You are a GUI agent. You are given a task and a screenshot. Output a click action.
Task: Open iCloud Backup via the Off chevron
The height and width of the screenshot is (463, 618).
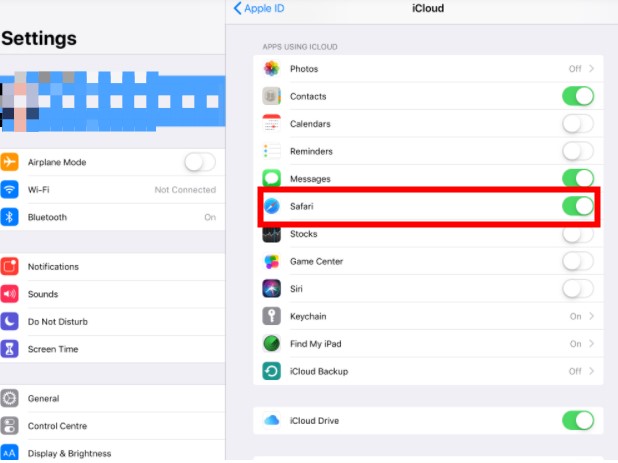581,371
